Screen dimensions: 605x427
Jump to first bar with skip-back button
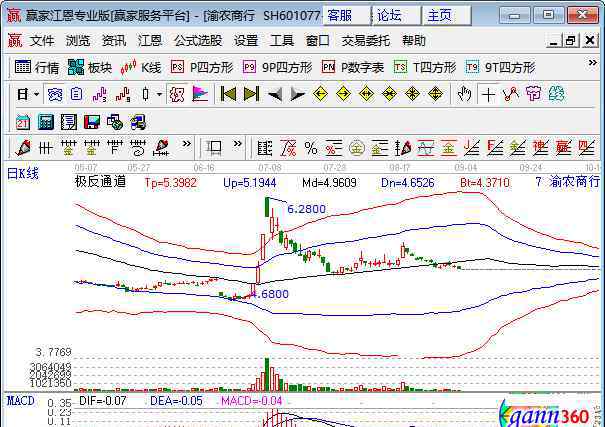[228, 94]
